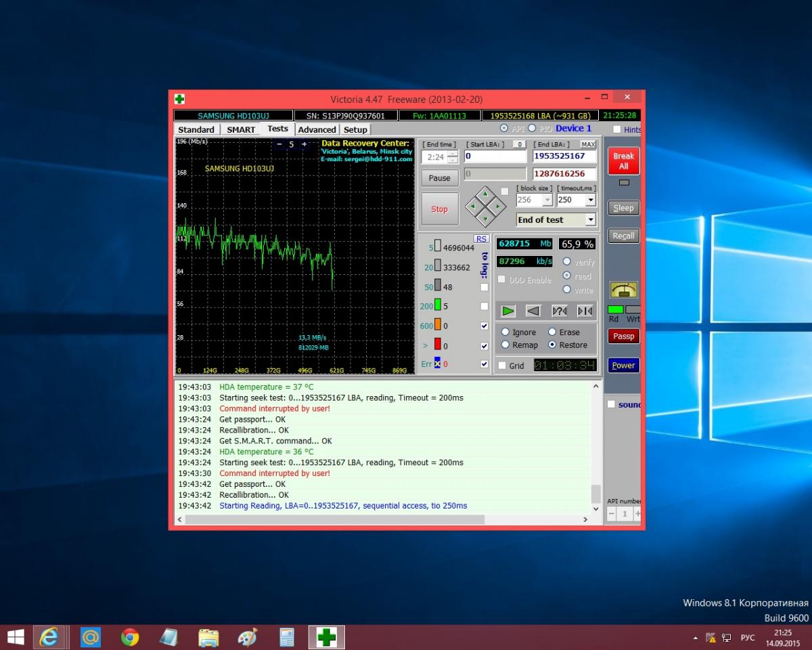Image resolution: width=812 pixels, height=650 pixels.
Task: Click the green 200 ms block marker
Action: [438, 305]
